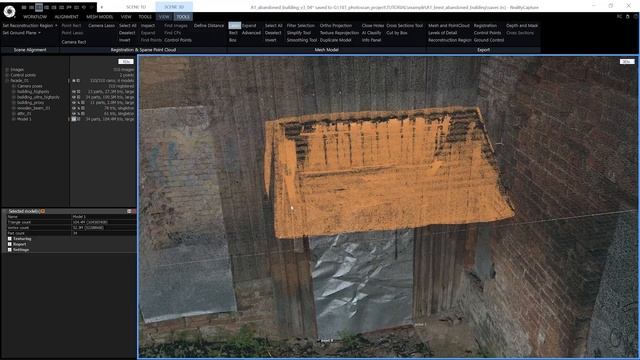Open the contextual TOOLS tab under SCENE 3D

[183, 17]
